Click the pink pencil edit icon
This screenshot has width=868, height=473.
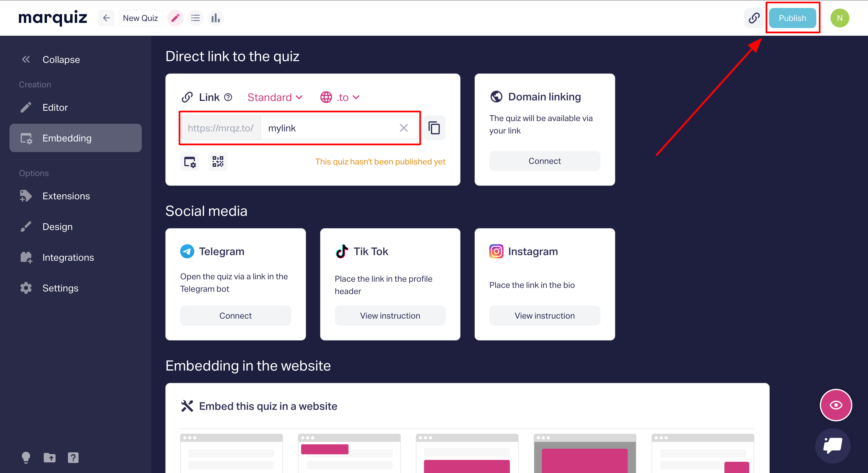(175, 18)
